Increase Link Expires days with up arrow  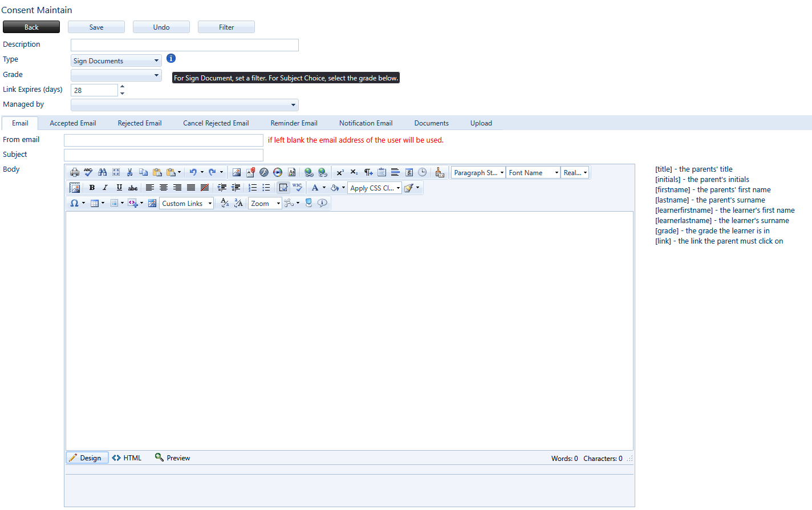(x=122, y=87)
